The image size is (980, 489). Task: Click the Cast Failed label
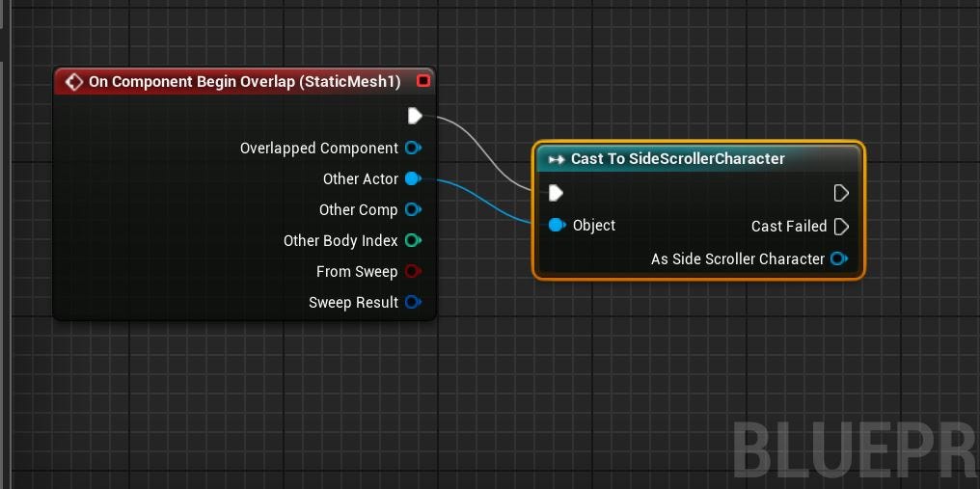(x=789, y=227)
